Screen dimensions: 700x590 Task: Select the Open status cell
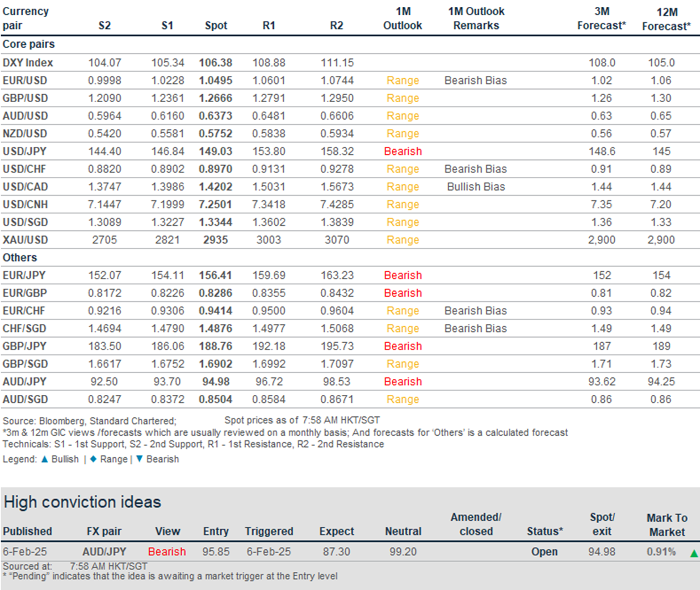pos(544,551)
